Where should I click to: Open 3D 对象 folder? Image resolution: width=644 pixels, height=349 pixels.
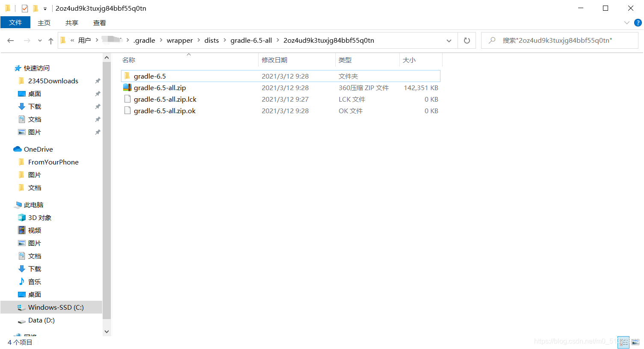[39, 218]
